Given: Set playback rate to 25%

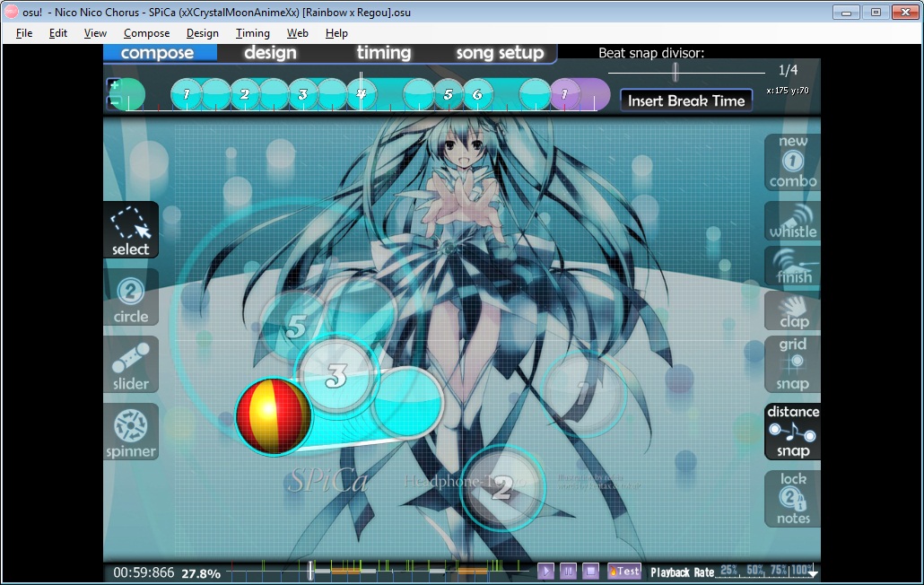Looking at the screenshot, I should [729, 570].
